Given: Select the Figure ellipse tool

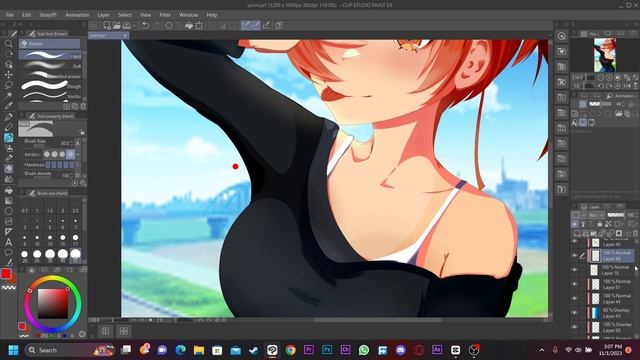Looking at the screenshot, I should tap(8, 211).
